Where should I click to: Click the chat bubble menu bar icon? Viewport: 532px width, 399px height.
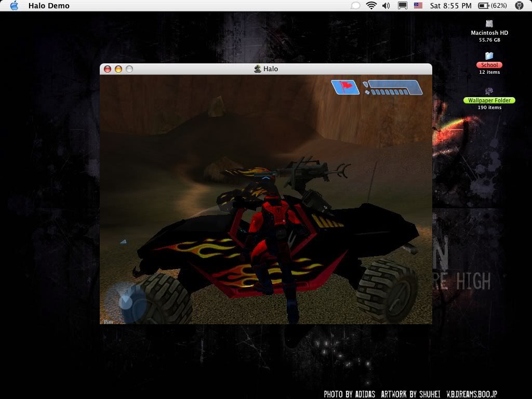355,5
